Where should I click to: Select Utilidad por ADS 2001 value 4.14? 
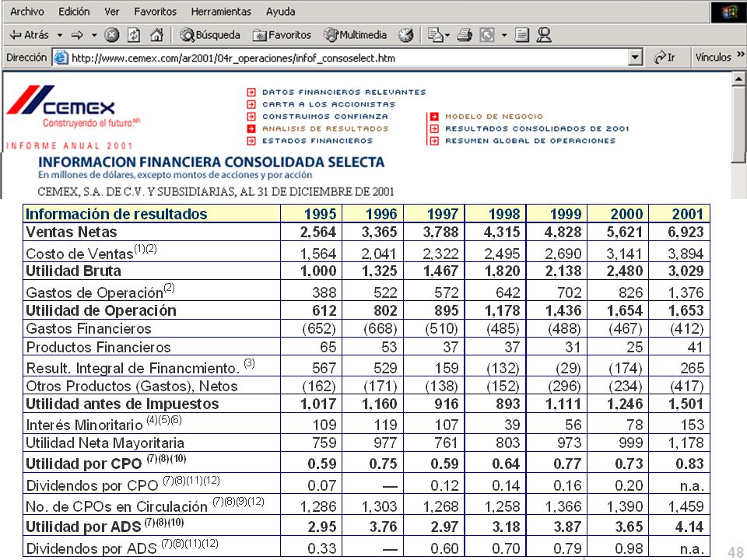[689, 527]
